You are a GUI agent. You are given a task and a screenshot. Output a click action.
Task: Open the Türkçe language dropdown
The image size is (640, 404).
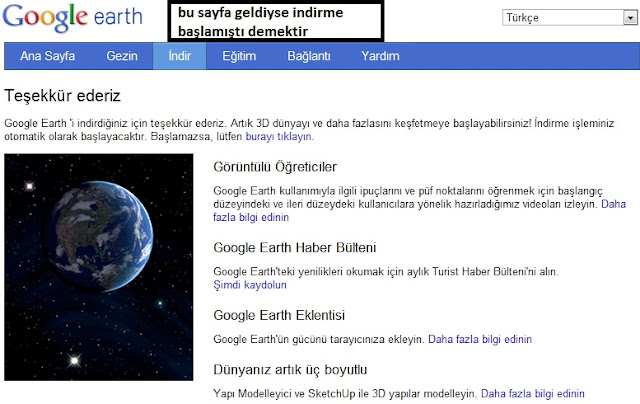click(x=570, y=18)
